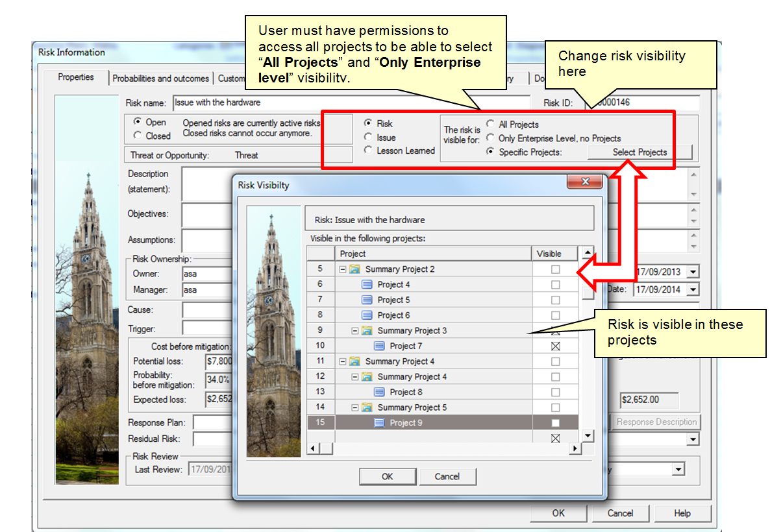This screenshot has width=770, height=532.
Task: Open the Properties tab
Action: point(75,77)
